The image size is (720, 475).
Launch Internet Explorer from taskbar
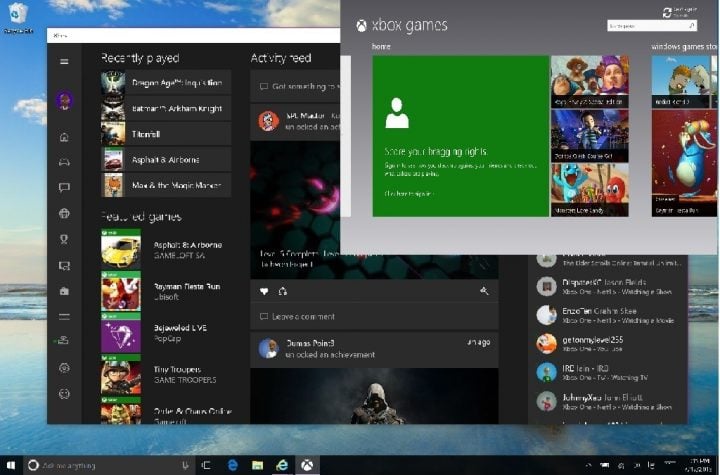tap(282, 465)
